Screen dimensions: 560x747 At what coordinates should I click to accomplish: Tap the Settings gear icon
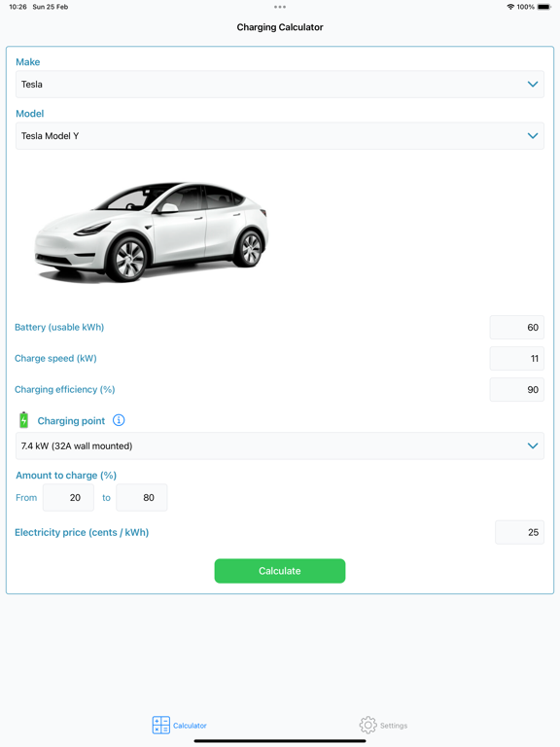(x=367, y=725)
